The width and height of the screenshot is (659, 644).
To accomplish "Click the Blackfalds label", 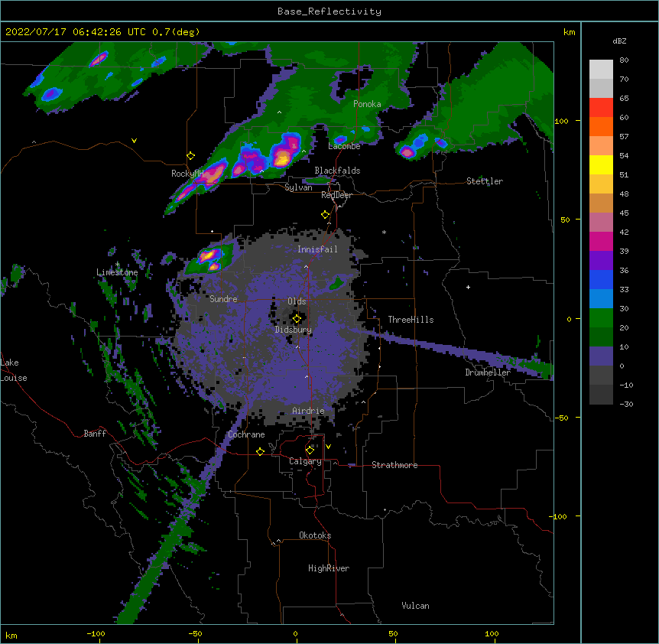I will pos(337,171).
